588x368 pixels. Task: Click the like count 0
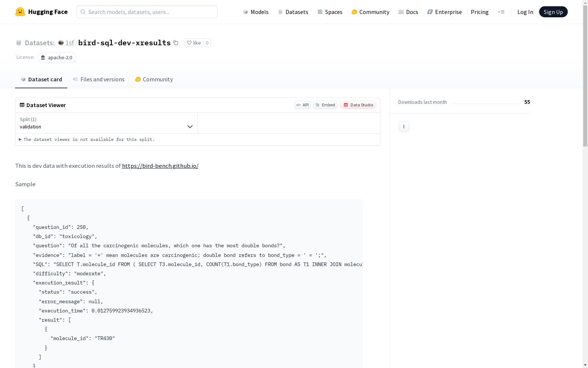click(207, 43)
